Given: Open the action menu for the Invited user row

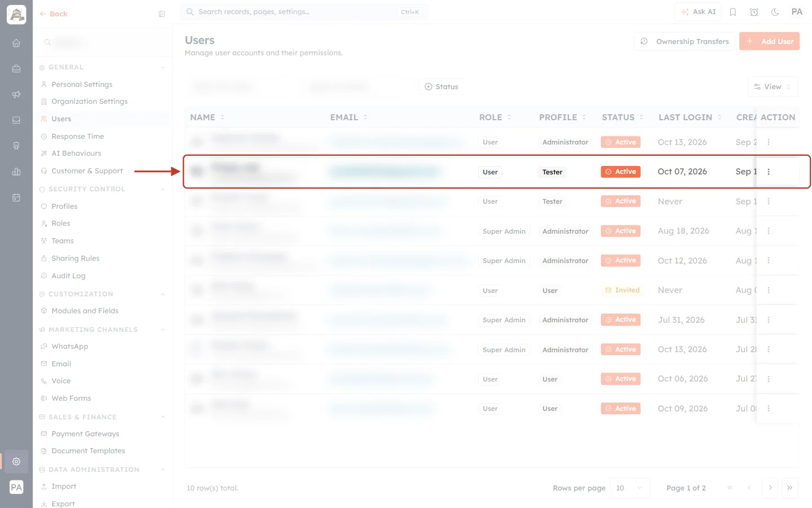Looking at the screenshot, I should coord(769,290).
